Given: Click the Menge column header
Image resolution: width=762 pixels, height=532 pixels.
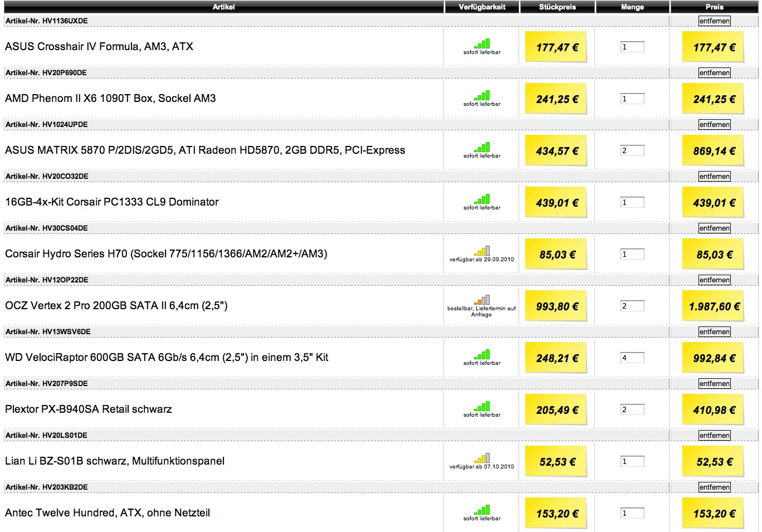Looking at the screenshot, I should click(x=632, y=7).
